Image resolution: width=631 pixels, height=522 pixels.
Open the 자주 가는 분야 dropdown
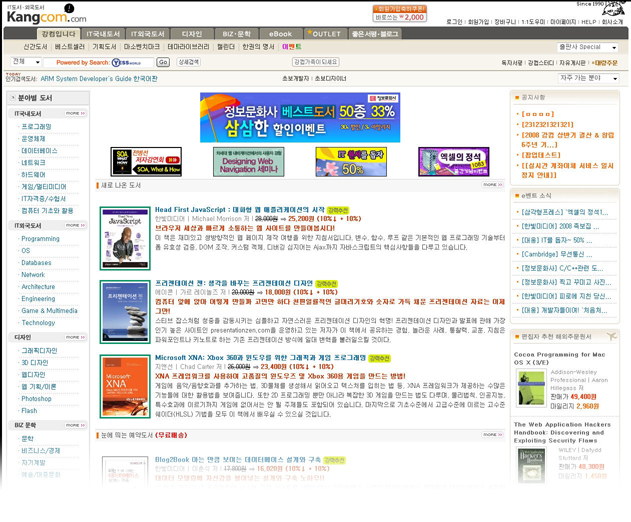click(x=588, y=78)
